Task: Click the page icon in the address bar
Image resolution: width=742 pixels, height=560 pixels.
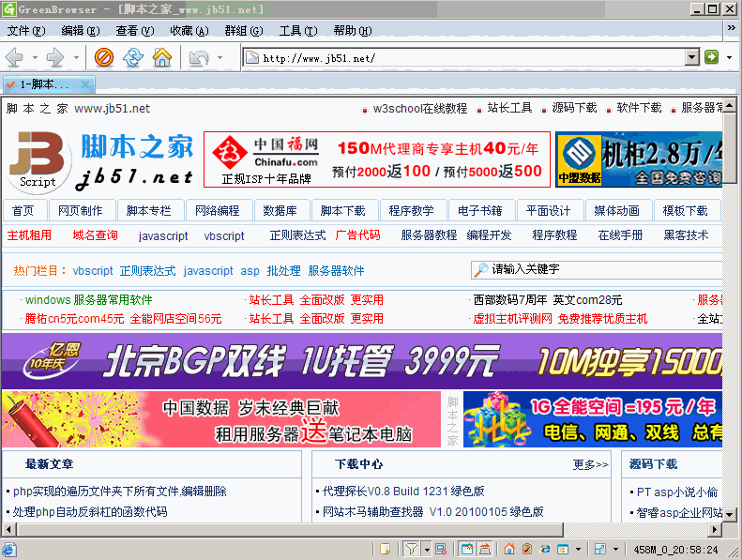Action: click(x=252, y=58)
